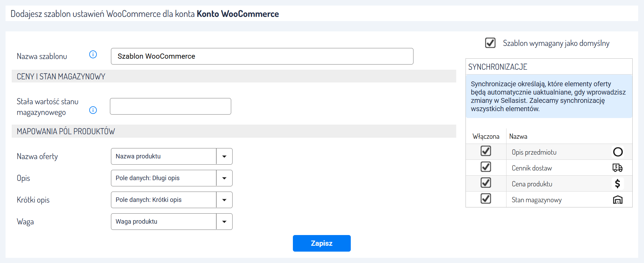Disable Cennik dostaw synchronization checkbox
The height and width of the screenshot is (263, 644).
pos(486,167)
